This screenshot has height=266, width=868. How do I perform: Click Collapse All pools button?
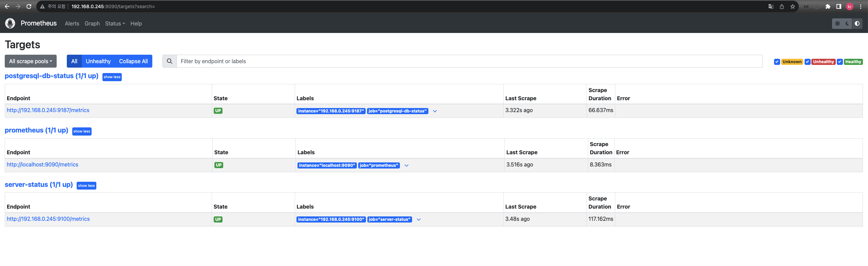coord(133,61)
